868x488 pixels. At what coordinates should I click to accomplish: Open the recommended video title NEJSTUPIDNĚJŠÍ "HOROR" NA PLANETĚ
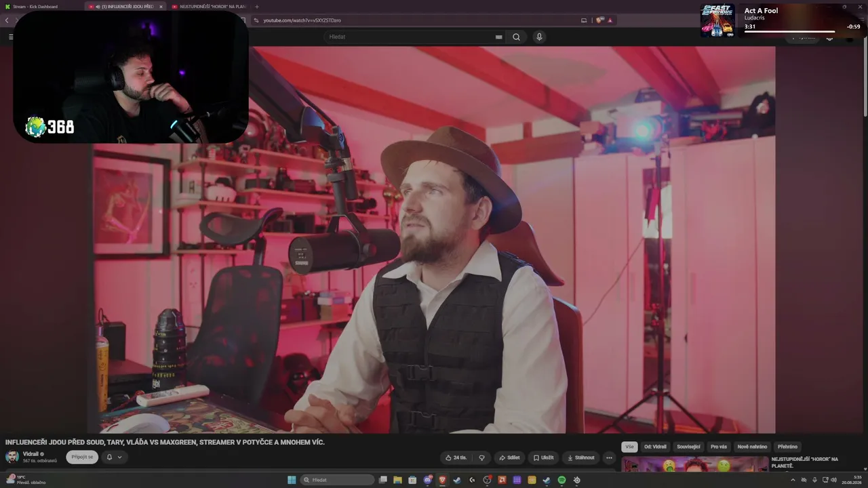click(805, 462)
